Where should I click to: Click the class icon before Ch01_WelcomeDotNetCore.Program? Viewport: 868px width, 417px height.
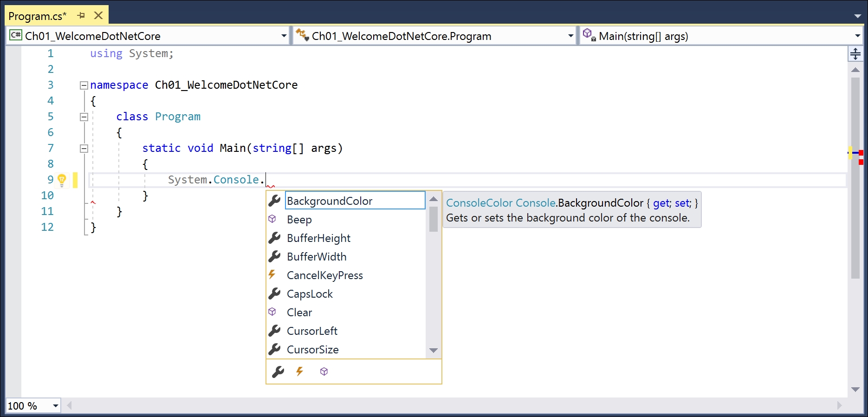click(303, 35)
